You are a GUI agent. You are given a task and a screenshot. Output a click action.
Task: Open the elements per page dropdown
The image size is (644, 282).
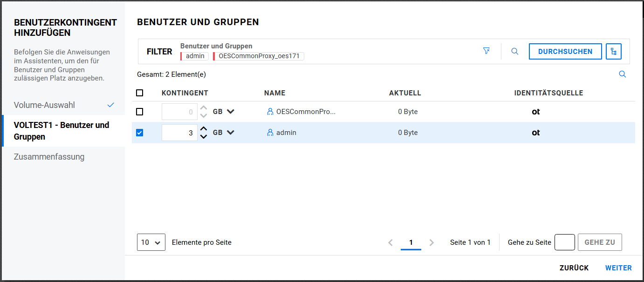click(151, 242)
